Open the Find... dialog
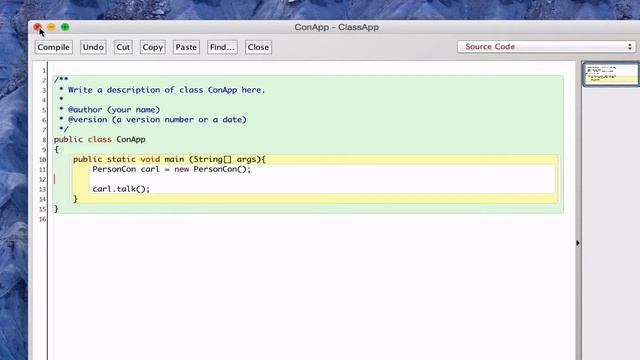Viewport: 640px width, 360px height. [x=222, y=47]
